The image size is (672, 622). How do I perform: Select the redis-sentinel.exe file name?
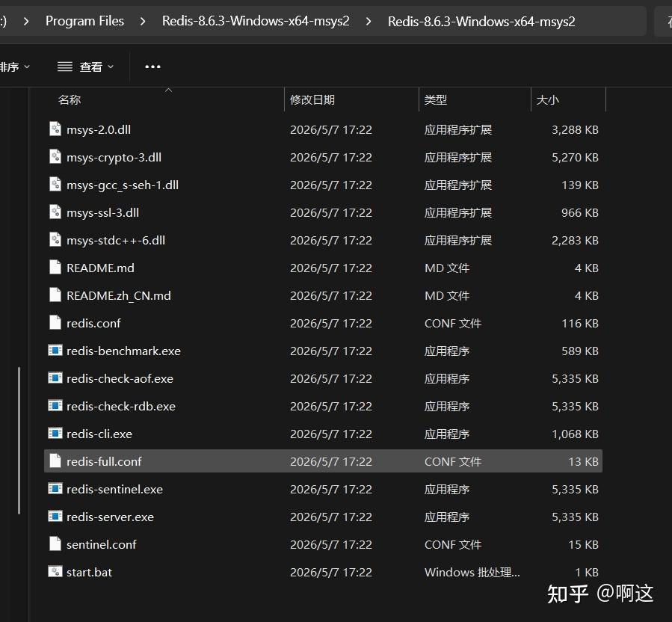point(115,489)
